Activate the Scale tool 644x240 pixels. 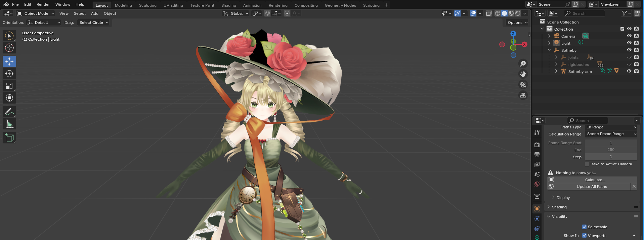pyautogui.click(x=9, y=86)
